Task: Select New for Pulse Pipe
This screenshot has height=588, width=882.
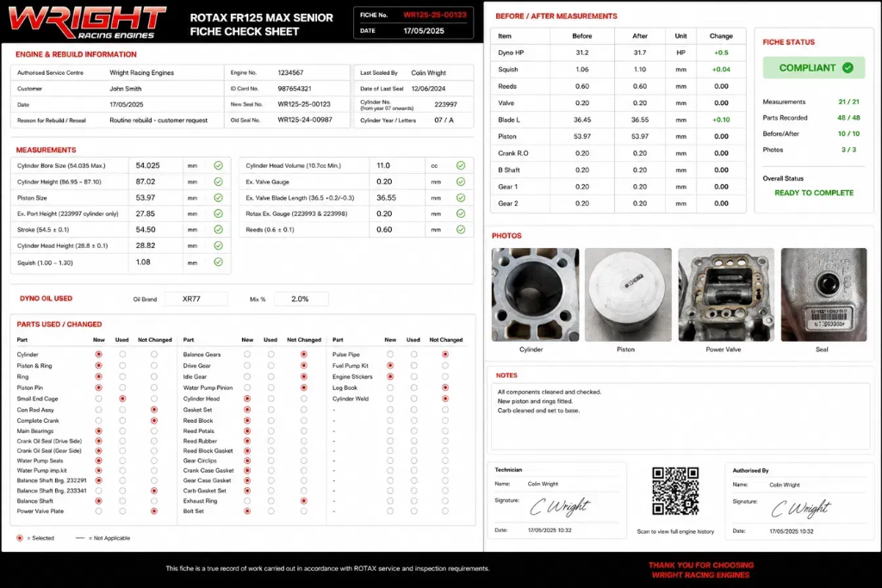Action: tap(390, 354)
